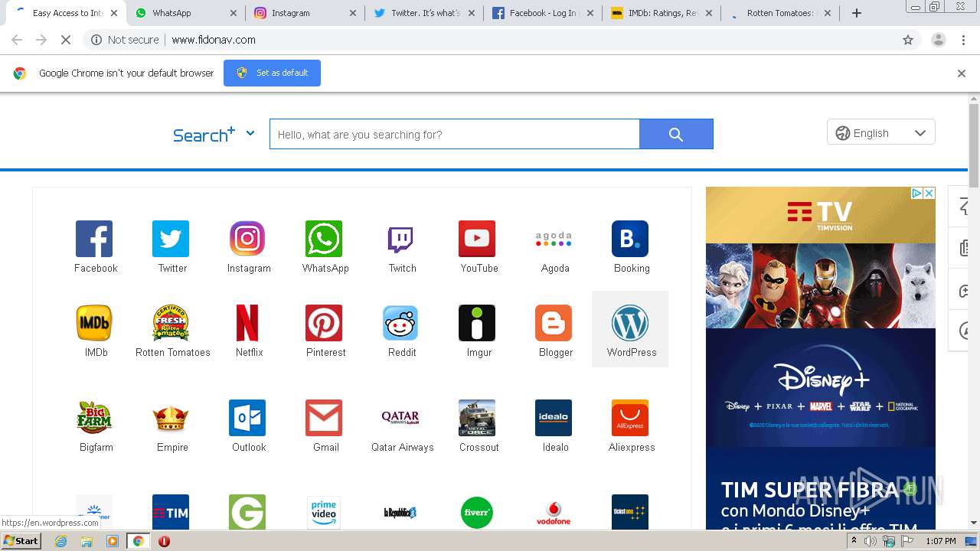This screenshot has width=980, height=551.
Task: Click the Set as default button
Action: pos(272,73)
